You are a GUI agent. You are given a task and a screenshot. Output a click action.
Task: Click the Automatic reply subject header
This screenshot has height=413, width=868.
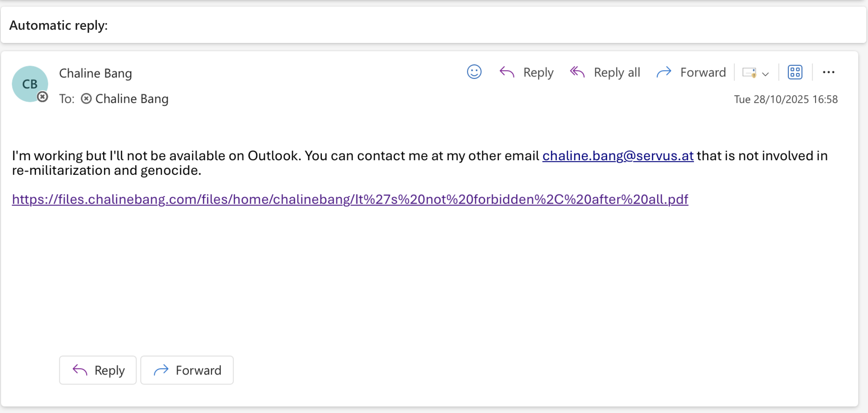click(x=59, y=25)
